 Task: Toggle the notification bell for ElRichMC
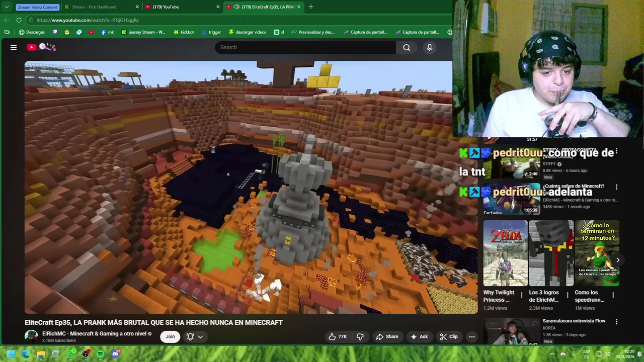[190, 336]
